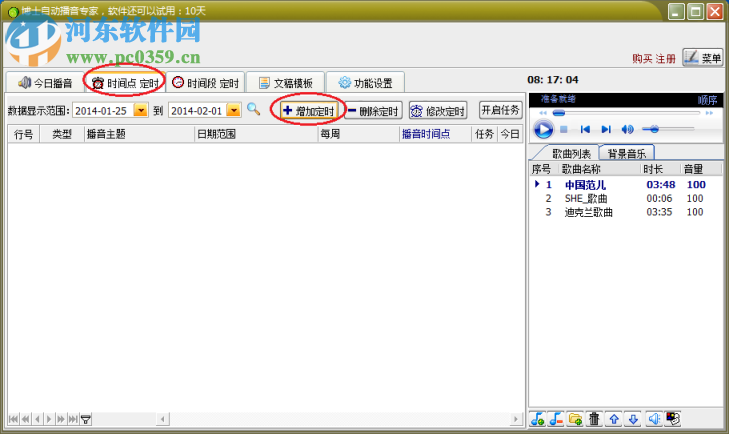Click the playback progress bar
The height and width of the screenshot is (434, 729).
coord(626,113)
